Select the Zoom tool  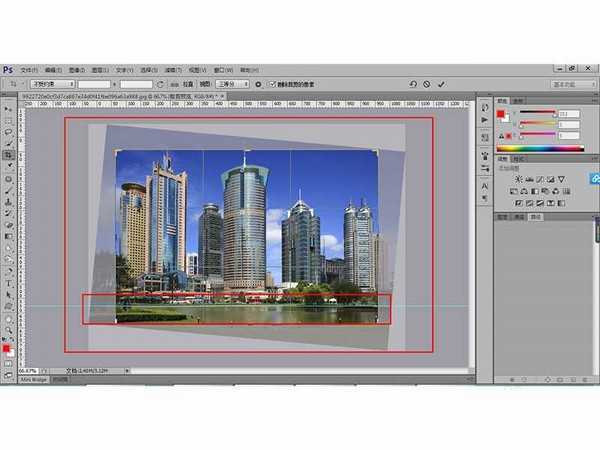[x=8, y=331]
